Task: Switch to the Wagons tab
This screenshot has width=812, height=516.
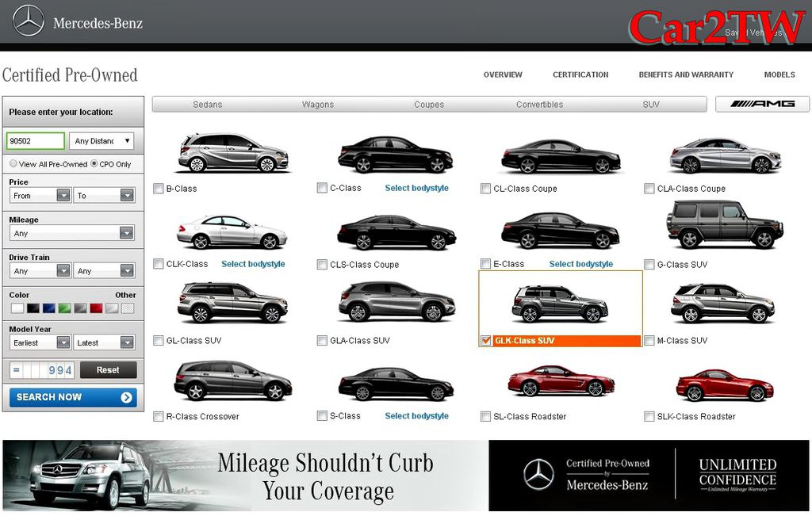Action: (318, 105)
